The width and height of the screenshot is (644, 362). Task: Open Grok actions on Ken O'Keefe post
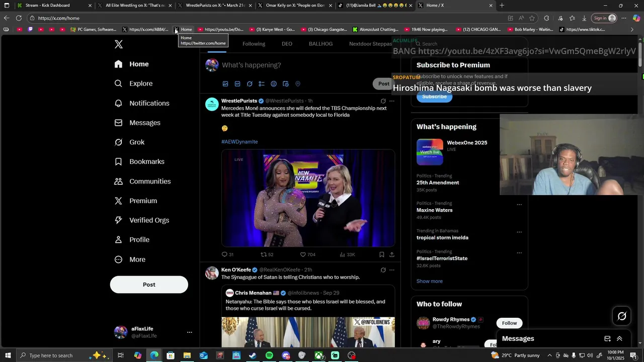383,270
